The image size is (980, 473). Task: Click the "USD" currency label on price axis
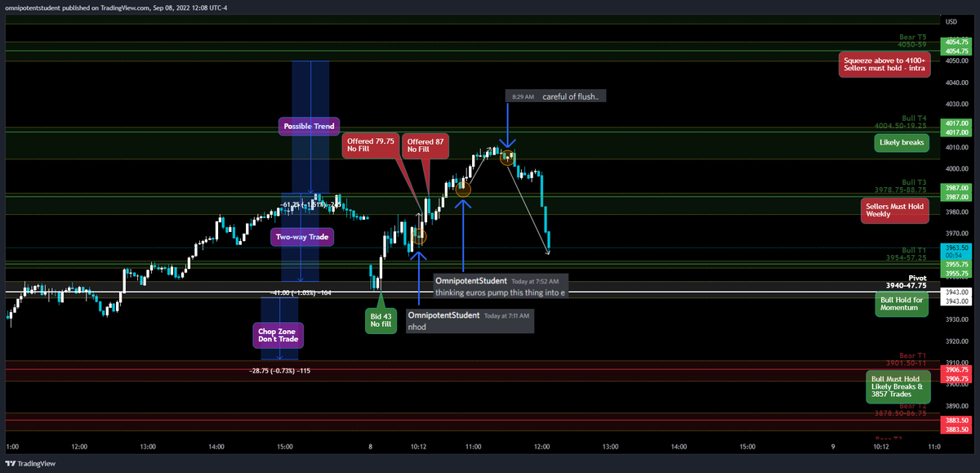click(951, 21)
